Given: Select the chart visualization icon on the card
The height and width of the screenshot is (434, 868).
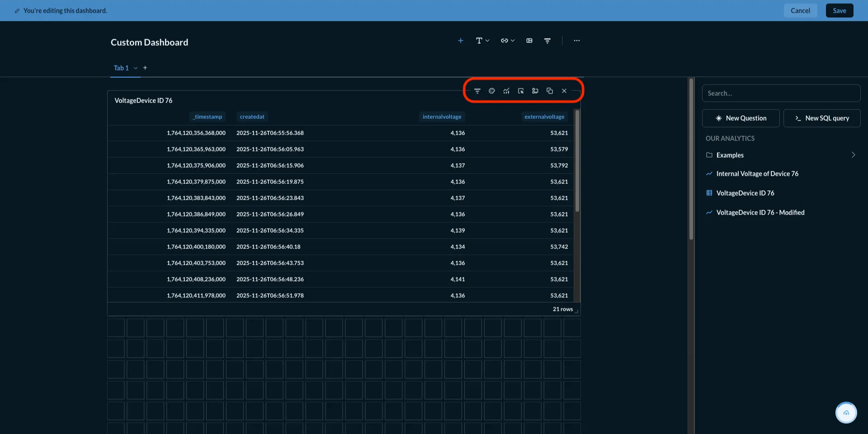Looking at the screenshot, I should point(506,91).
